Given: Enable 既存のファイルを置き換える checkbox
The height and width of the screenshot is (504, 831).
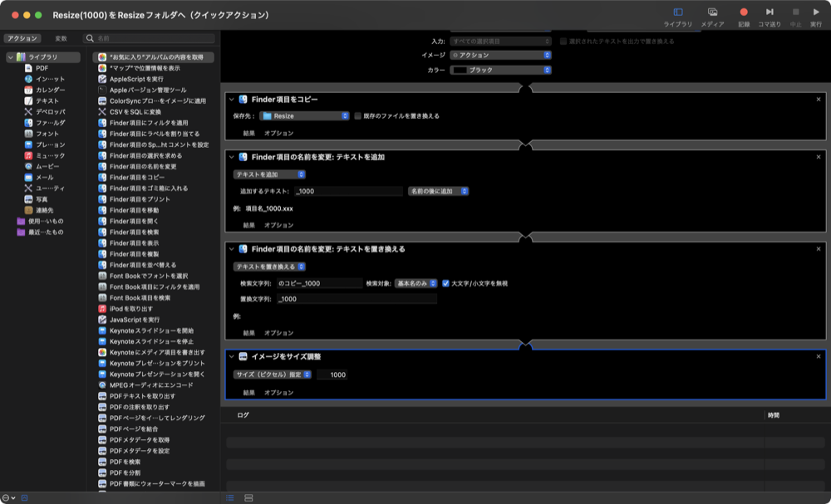Looking at the screenshot, I should coord(357,116).
